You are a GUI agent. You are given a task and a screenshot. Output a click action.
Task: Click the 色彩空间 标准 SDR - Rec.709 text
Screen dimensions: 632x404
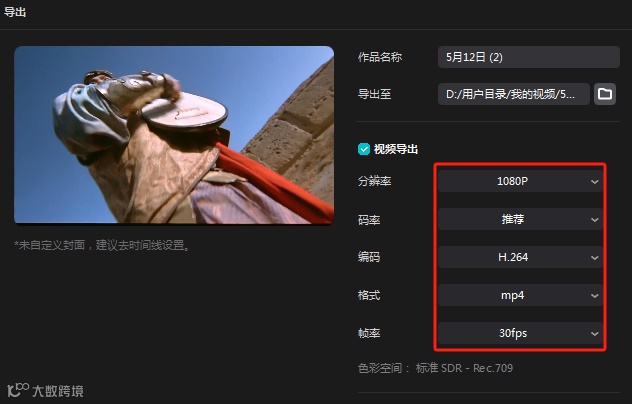click(x=435, y=368)
